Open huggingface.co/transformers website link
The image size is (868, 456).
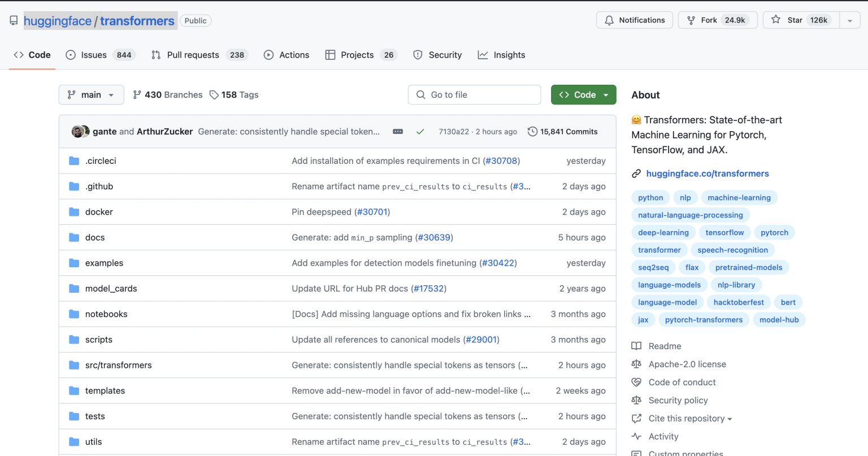point(707,173)
